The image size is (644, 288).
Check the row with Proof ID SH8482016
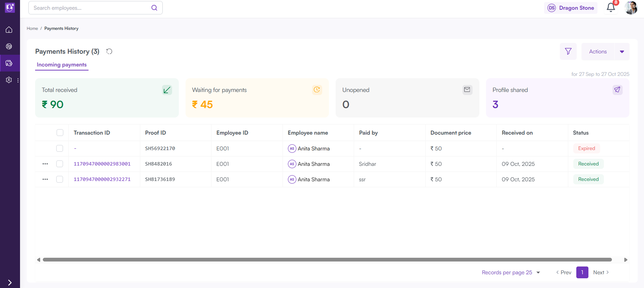(x=60, y=164)
